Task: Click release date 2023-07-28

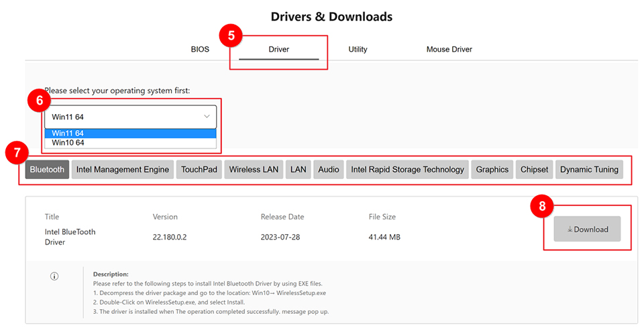Action: 280,237
